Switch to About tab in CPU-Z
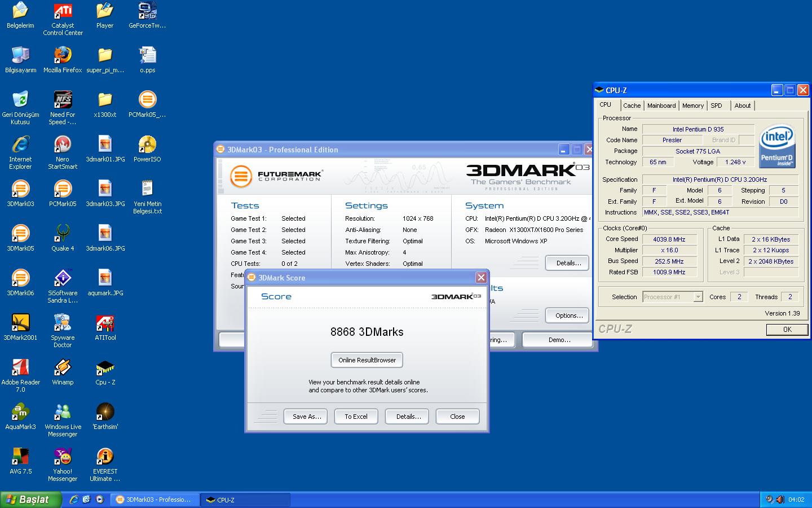Viewport: 812px width, 508px height. click(x=742, y=106)
